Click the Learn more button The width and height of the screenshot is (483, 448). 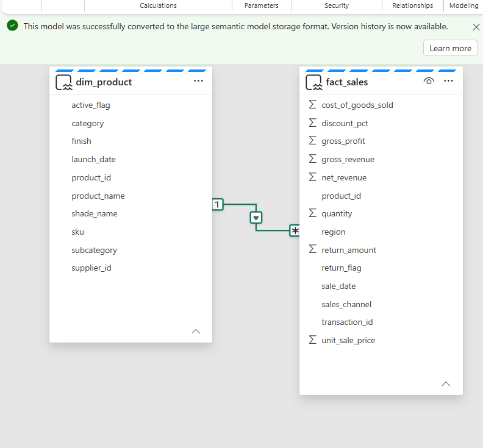pyautogui.click(x=450, y=48)
